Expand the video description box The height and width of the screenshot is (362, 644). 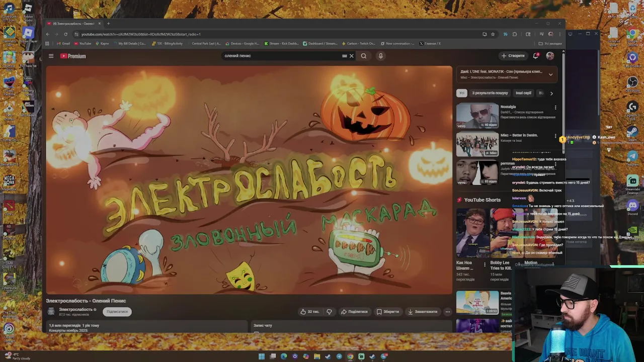pyautogui.click(x=146, y=327)
